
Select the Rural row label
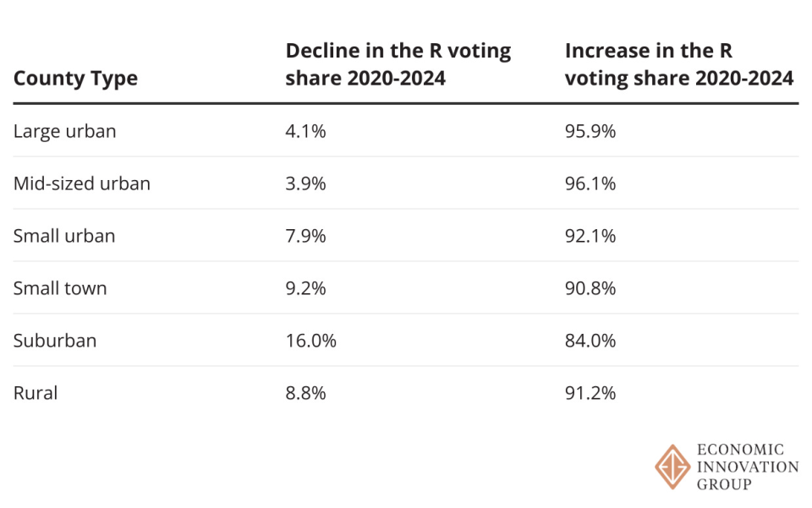(36, 393)
